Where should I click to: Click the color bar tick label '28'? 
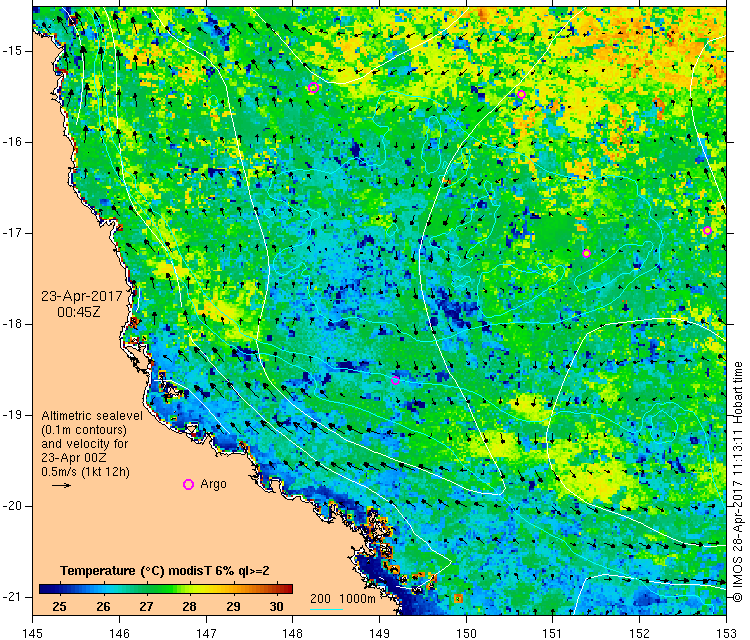(189, 607)
